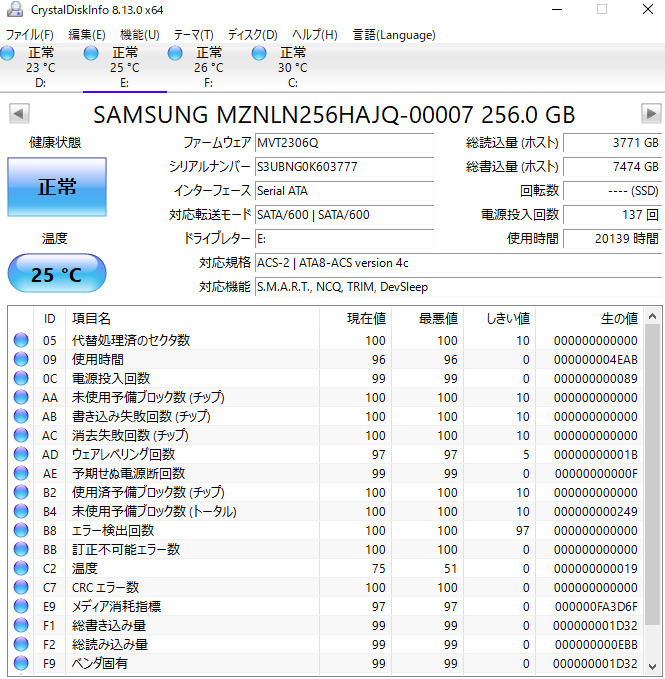Click threshold value 97 for エラー検出回数
The width and height of the screenshot is (665, 679).
(523, 530)
